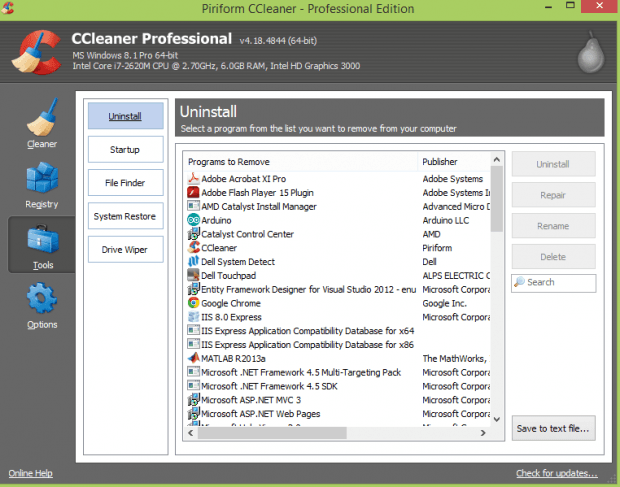Click the Uninstall button on the right
The image size is (620, 487).
click(x=553, y=164)
